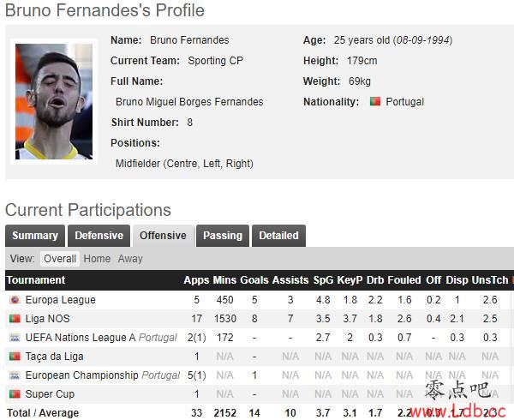The image size is (514, 420).
Task: Select the Overall view option
Action: click(60, 259)
